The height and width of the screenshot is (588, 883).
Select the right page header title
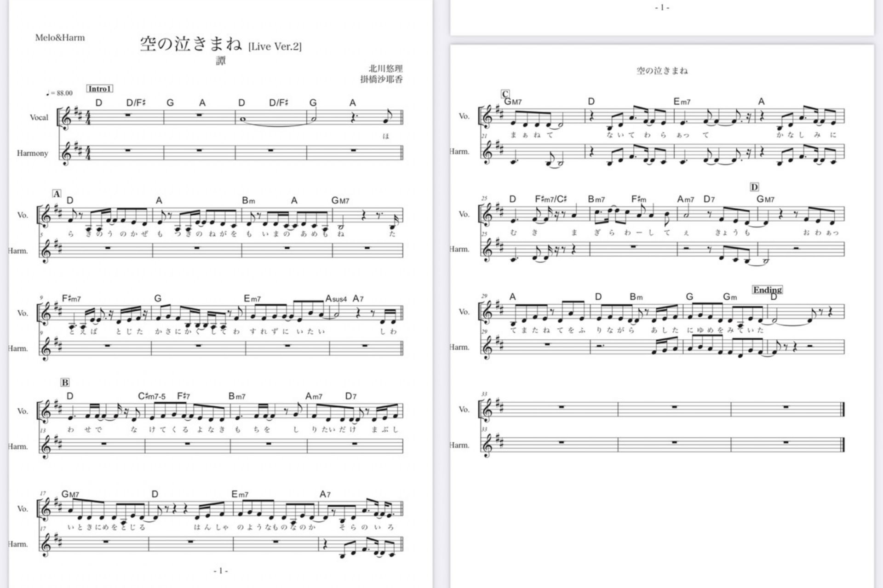pyautogui.click(x=662, y=71)
